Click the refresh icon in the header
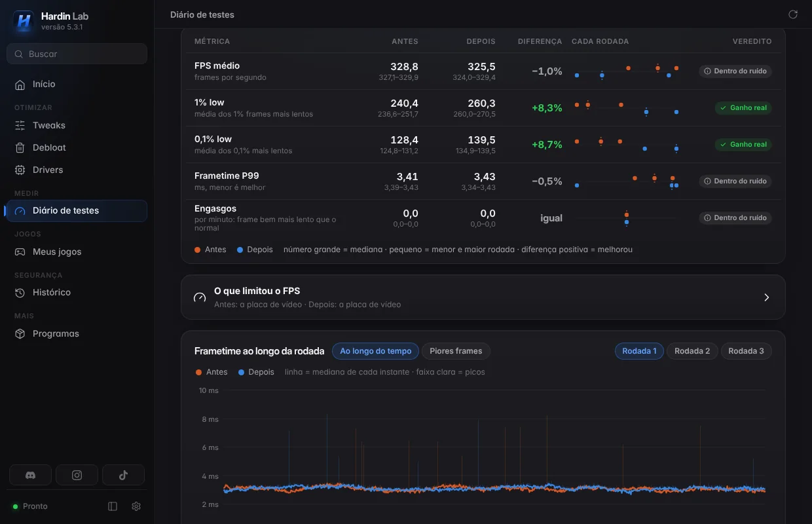 793,14
